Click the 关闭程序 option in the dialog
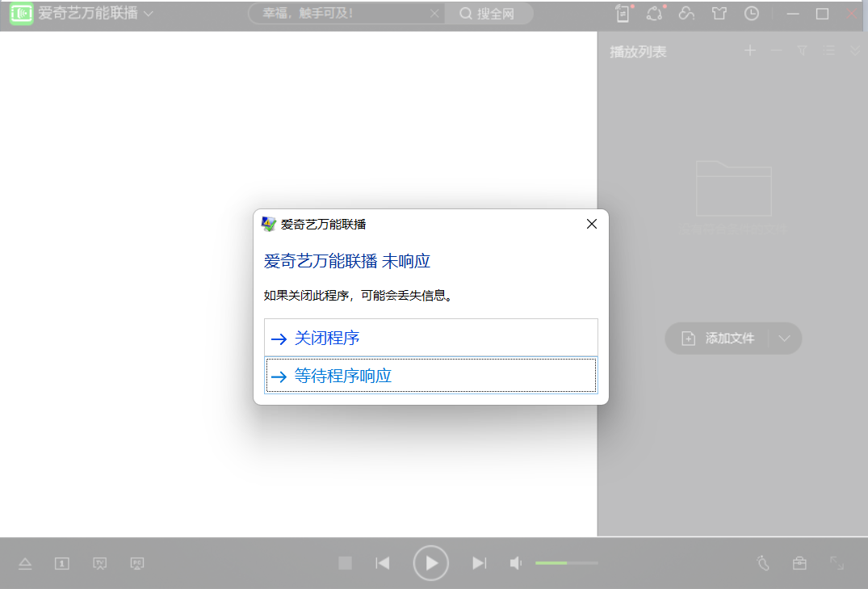This screenshot has width=868, height=589. pos(430,338)
